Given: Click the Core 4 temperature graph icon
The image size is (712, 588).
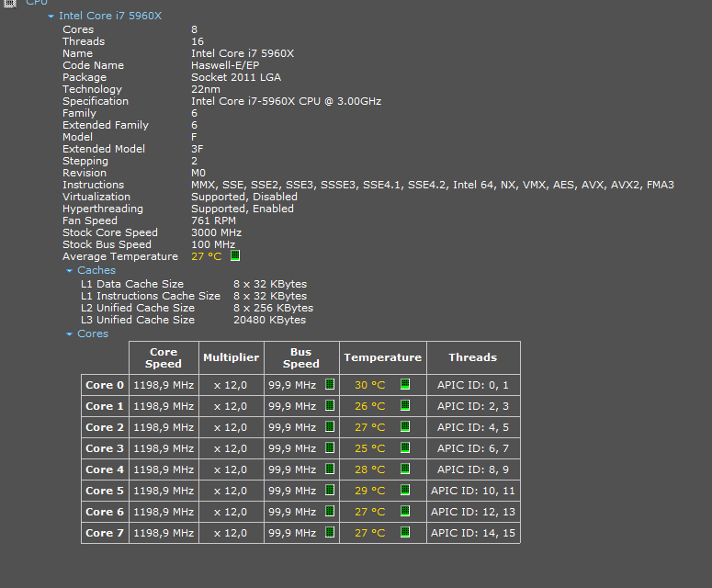Looking at the screenshot, I should pos(405,469).
